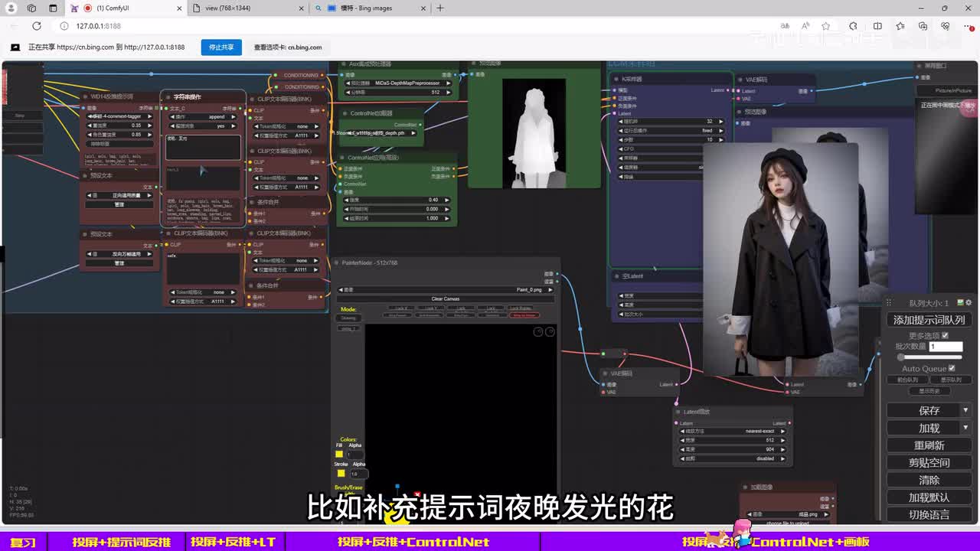980x551 pixels.
Task: Click the redo circle icon on painter canvas
Action: point(549,331)
